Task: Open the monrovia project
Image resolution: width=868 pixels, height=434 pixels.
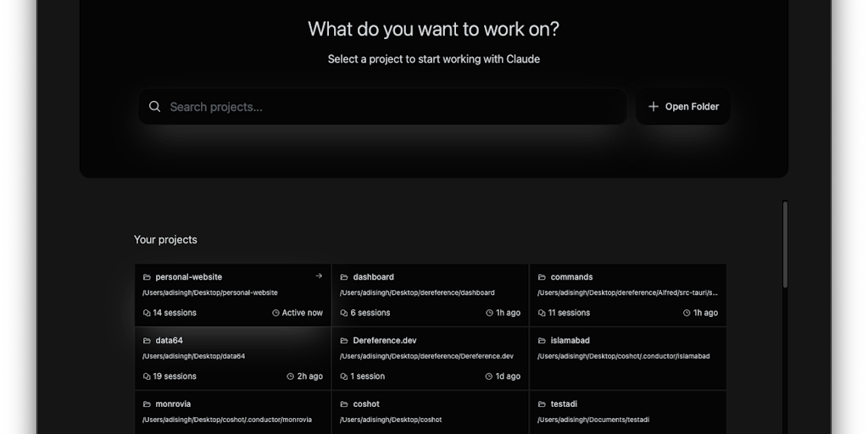Action: coord(233,413)
